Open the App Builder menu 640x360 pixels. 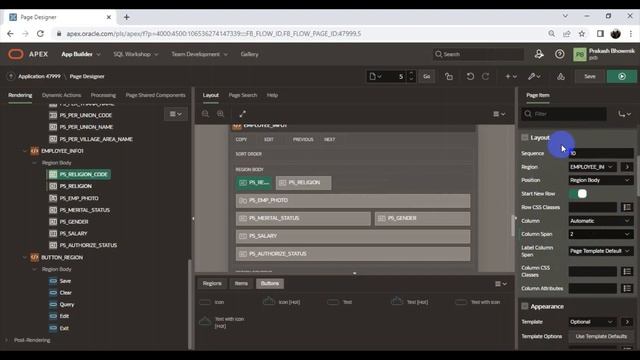coord(80,54)
